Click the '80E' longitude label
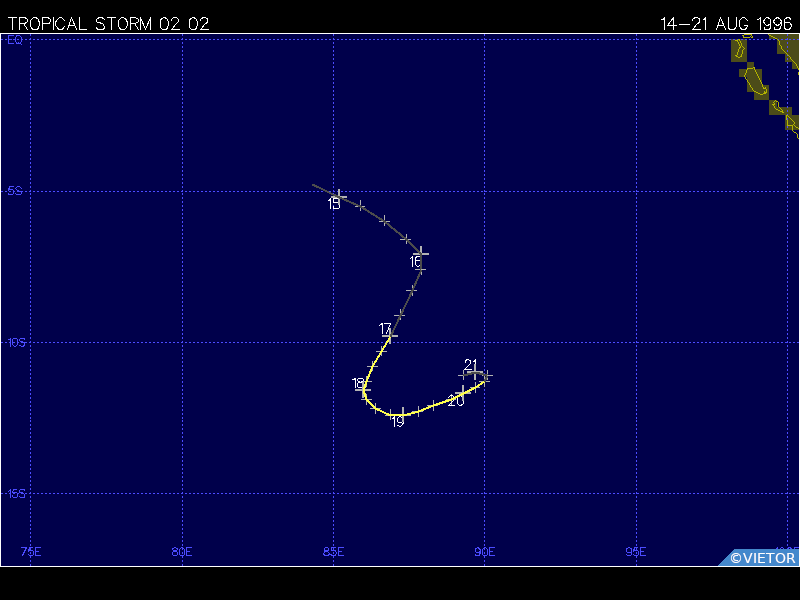Screen dimensions: 800x600 182,552
